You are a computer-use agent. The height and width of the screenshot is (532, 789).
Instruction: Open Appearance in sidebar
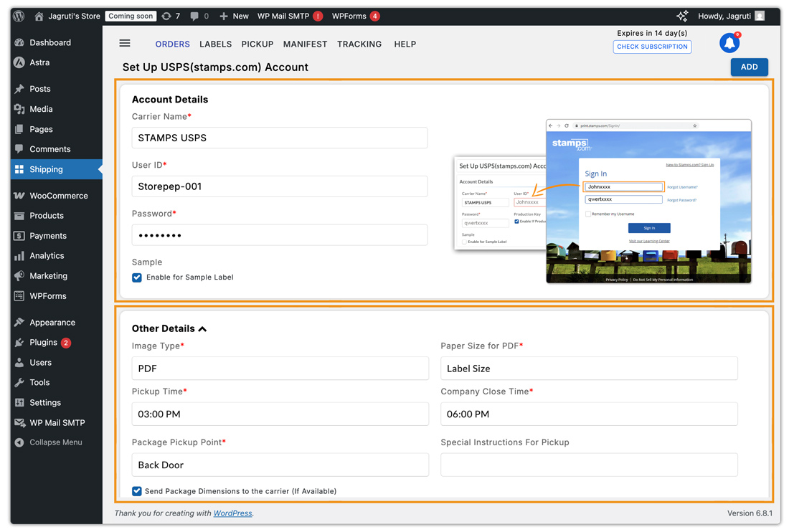click(57, 323)
